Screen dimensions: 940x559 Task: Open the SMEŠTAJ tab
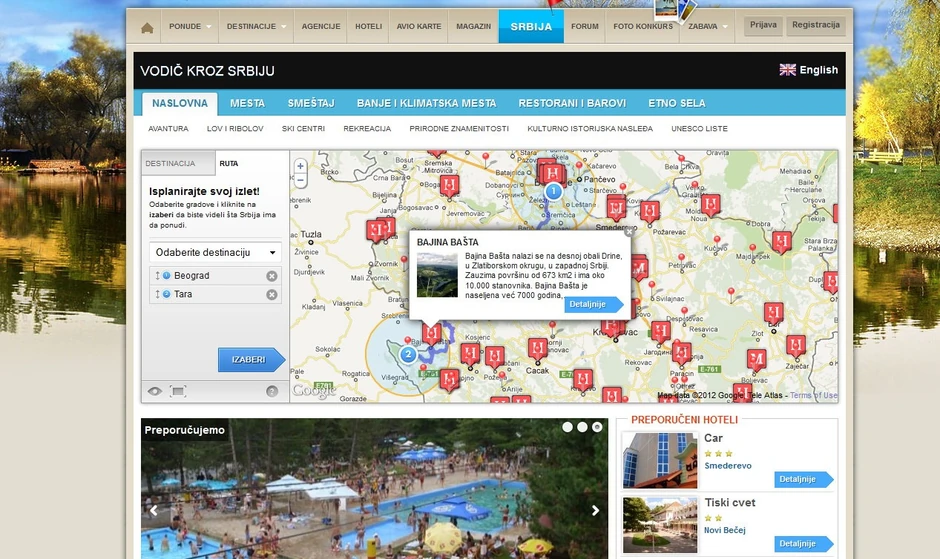tap(311, 103)
